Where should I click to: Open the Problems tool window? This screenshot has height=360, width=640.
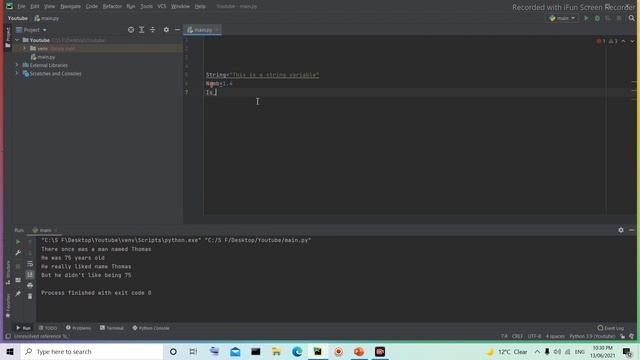(78, 328)
